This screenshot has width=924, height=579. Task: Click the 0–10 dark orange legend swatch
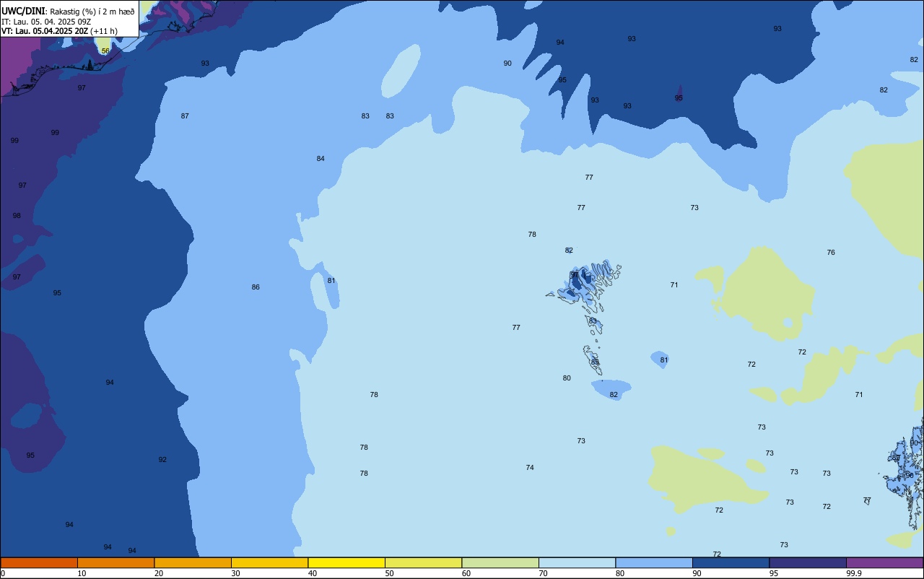(x=39, y=562)
